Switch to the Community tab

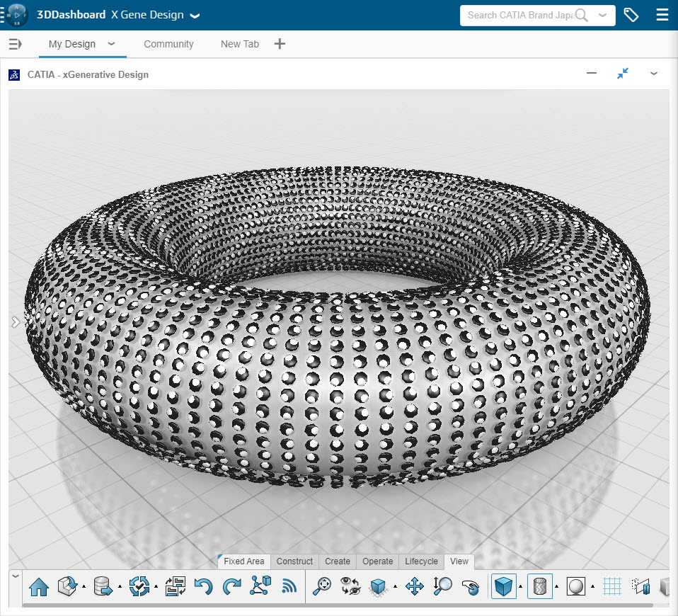coord(168,44)
